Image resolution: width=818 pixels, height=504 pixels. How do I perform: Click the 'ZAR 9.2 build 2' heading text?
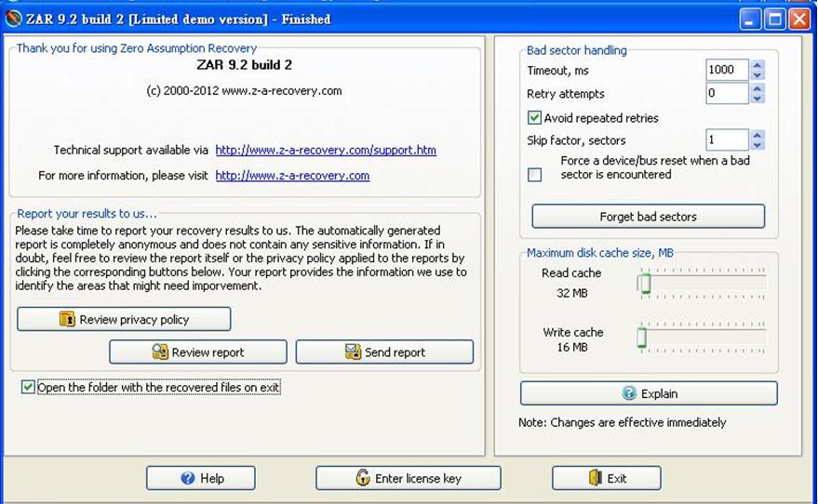tap(244, 65)
